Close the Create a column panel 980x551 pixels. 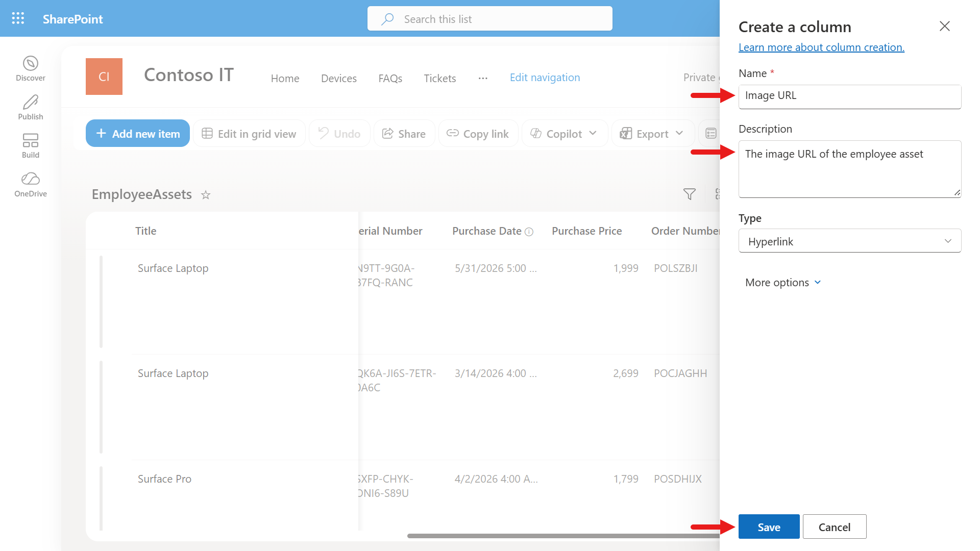tap(945, 26)
